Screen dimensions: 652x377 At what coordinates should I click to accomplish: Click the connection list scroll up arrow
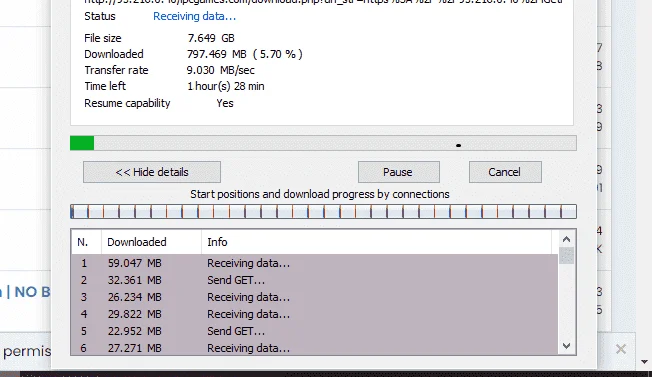pos(566,239)
